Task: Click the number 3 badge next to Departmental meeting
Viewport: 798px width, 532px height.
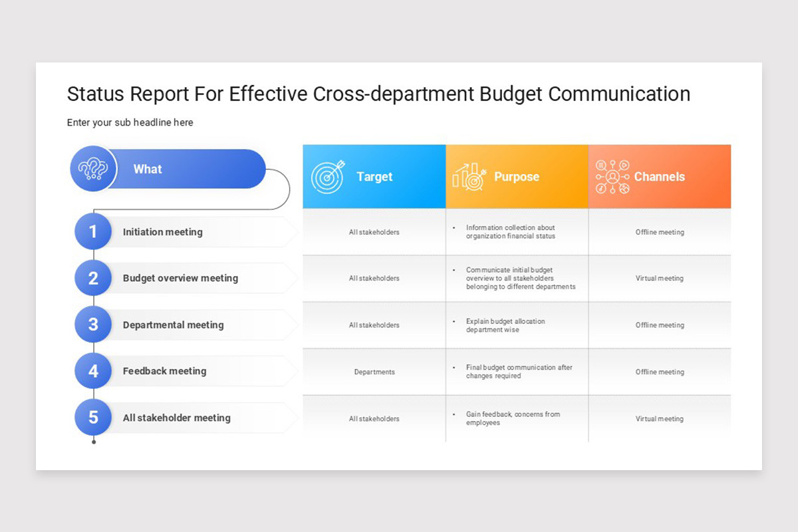Action: click(93, 325)
